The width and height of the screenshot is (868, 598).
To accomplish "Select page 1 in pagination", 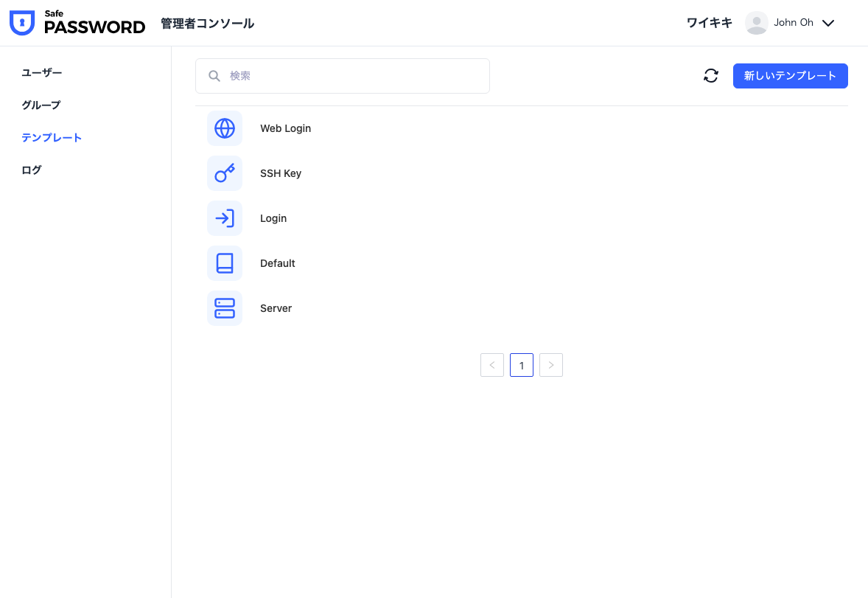I will point(522,365).
